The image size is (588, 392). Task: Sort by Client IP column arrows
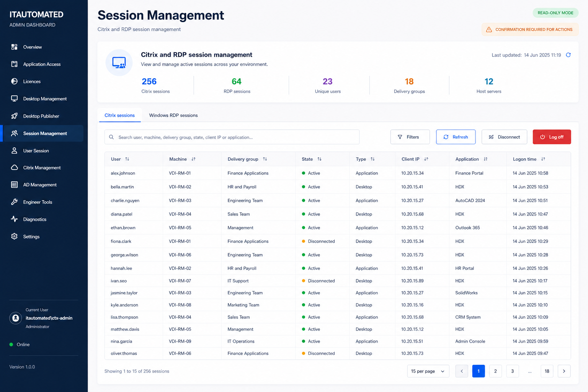point(426,159)
